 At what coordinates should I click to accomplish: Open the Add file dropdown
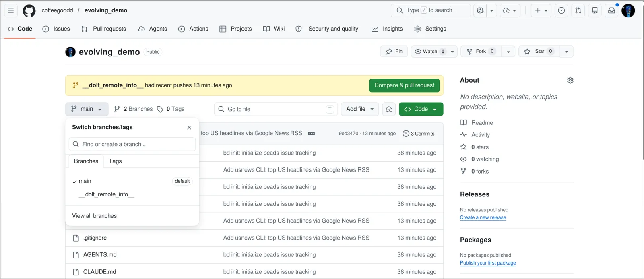(x=360, y=109)
